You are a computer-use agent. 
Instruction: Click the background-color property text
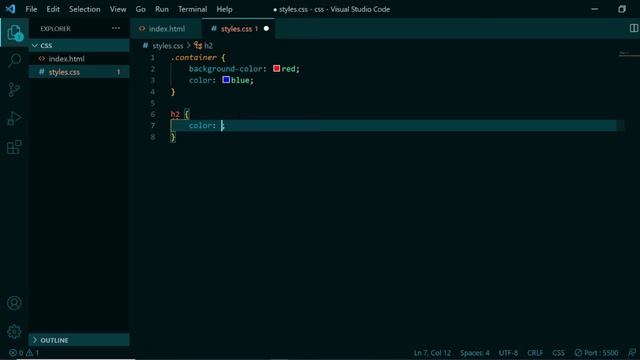(227, 69)
